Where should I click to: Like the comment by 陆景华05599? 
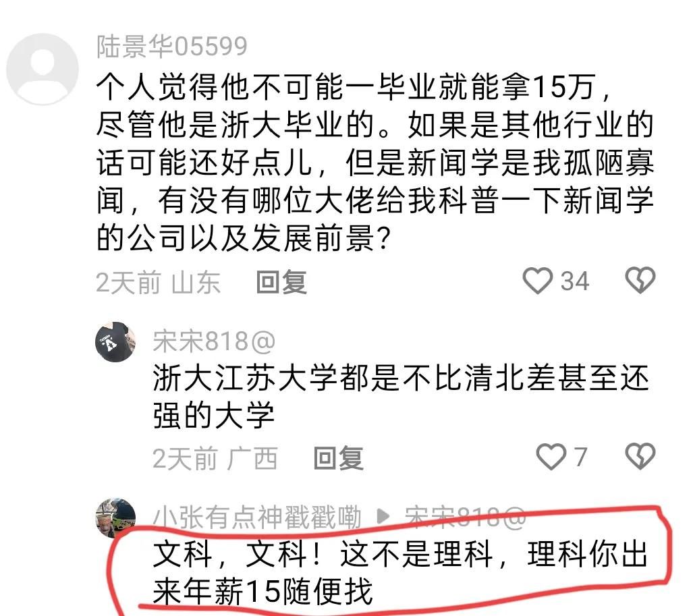(538, 281)
